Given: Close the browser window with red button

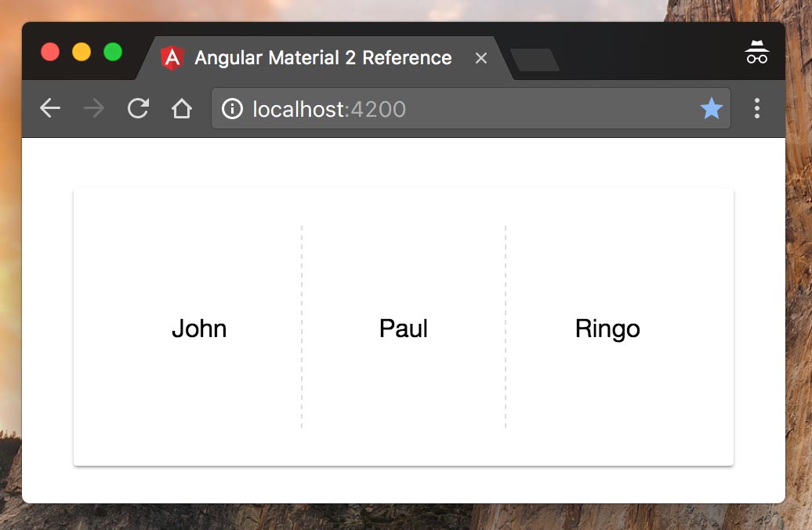Looking at the screenshot, I should click(50, 53).
